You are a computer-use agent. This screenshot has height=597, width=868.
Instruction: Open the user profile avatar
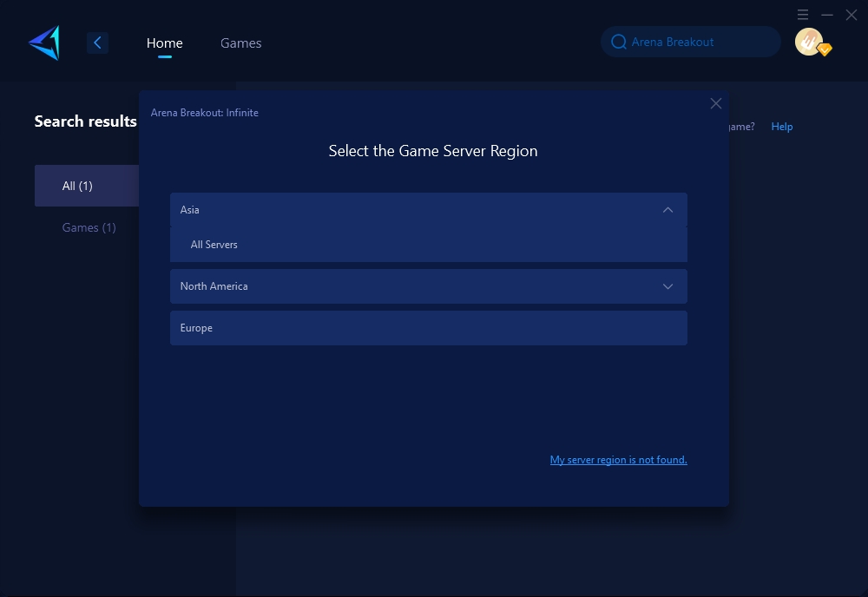tap(809, 42)
